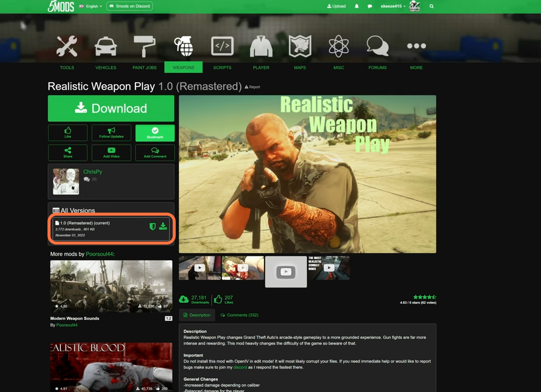The image size is (541, 392).
Task: Switch to the Comments (332) tab
Action: [x=239, y=315]
